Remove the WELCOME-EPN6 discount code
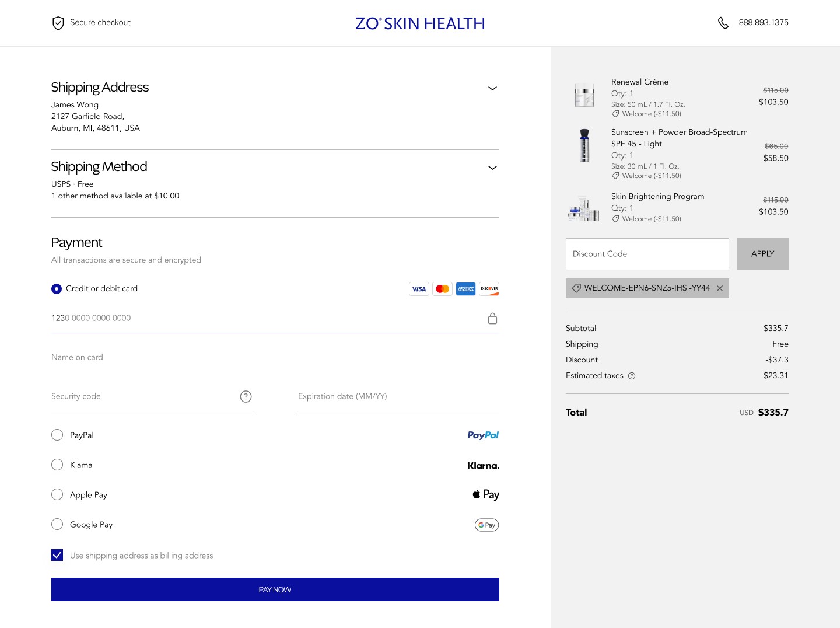Viewport: 840px width, 628px height. (x=720, y=288)
